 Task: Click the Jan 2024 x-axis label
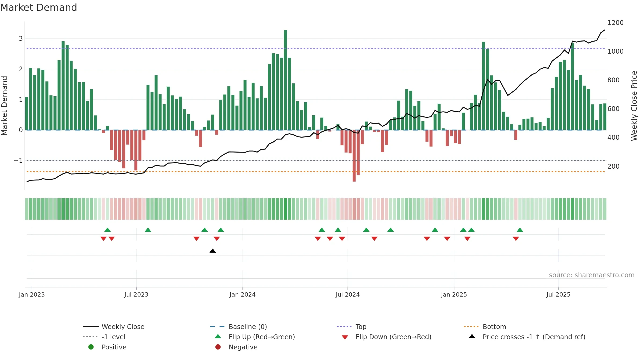pos(243,294)
